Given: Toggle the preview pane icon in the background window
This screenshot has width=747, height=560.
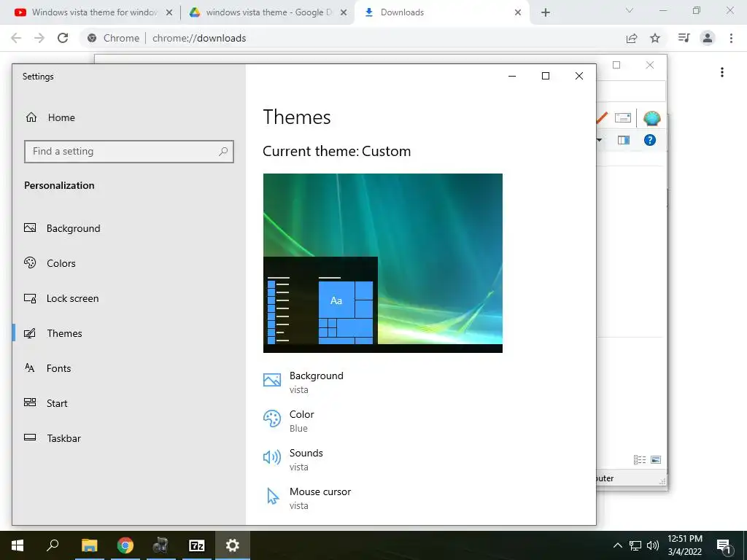Looking at the screenshot, I should click(x=624, y=140).
